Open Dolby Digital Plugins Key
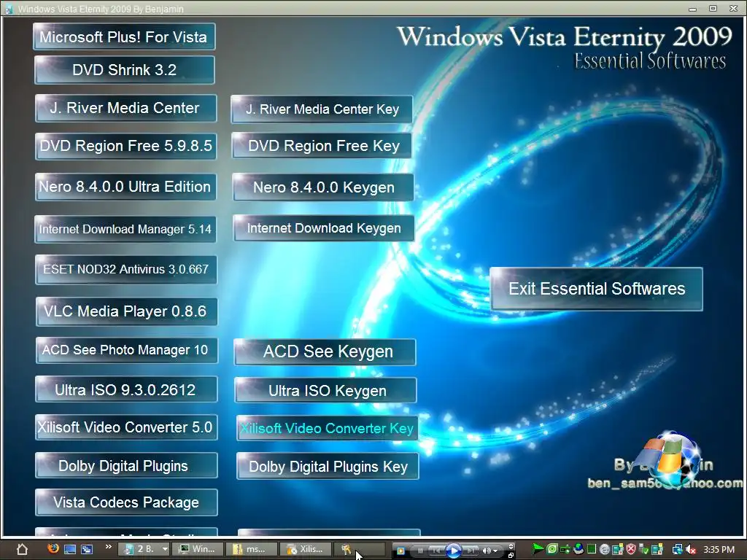This screenshot has width=747, height=560. click(328, 466)
